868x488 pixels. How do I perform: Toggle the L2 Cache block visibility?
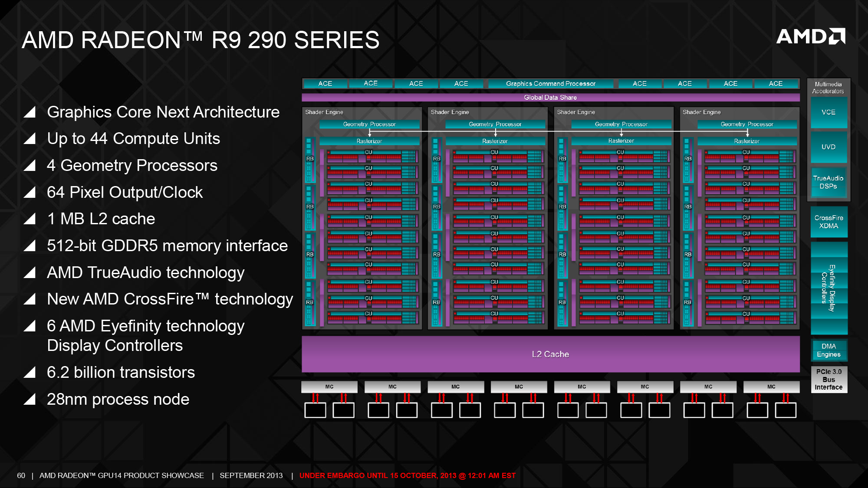tap(548, 354)
